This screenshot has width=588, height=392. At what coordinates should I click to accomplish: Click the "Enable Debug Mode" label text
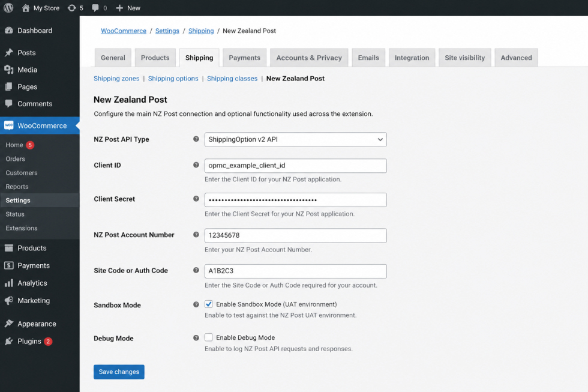pyautogui.click(x=245, y=337)
